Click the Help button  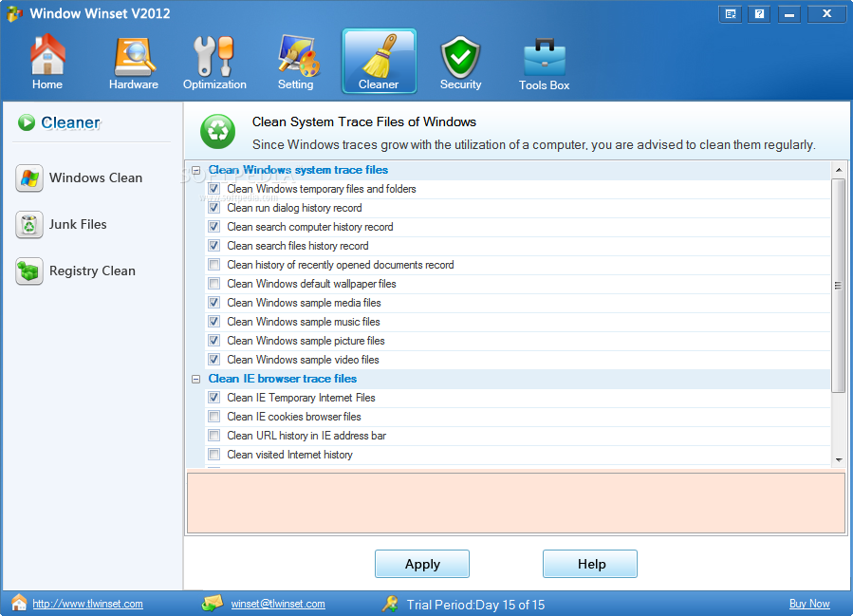click(590, 564)
